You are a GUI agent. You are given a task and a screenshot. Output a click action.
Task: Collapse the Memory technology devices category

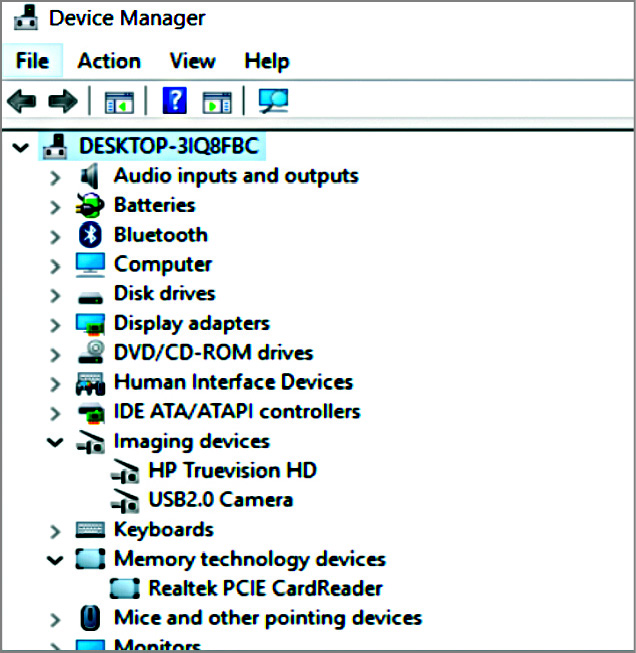[x=56, y=560]
